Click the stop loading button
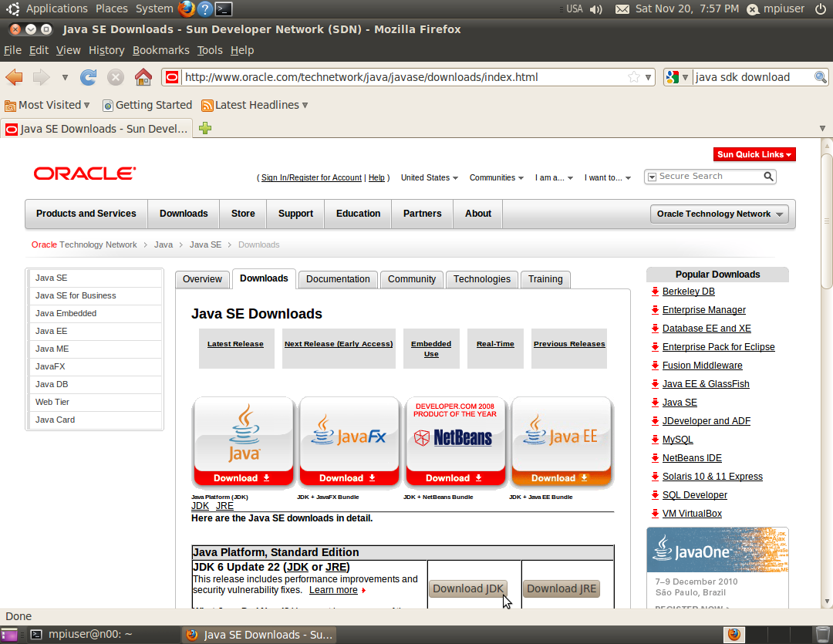Viewport: 833px width, 644px height. click(x=115, y=78)
